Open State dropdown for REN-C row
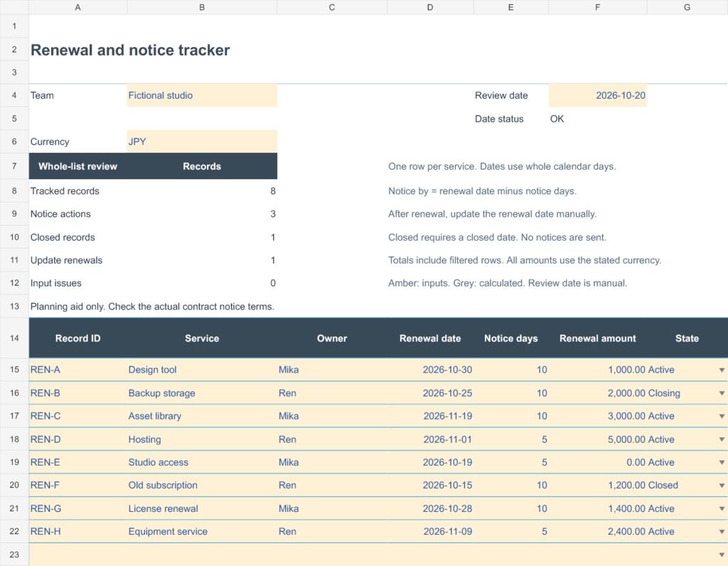Image resolution: width=728 pixels, height=566 pixels. pyautogui.click(x=722, y=417)
